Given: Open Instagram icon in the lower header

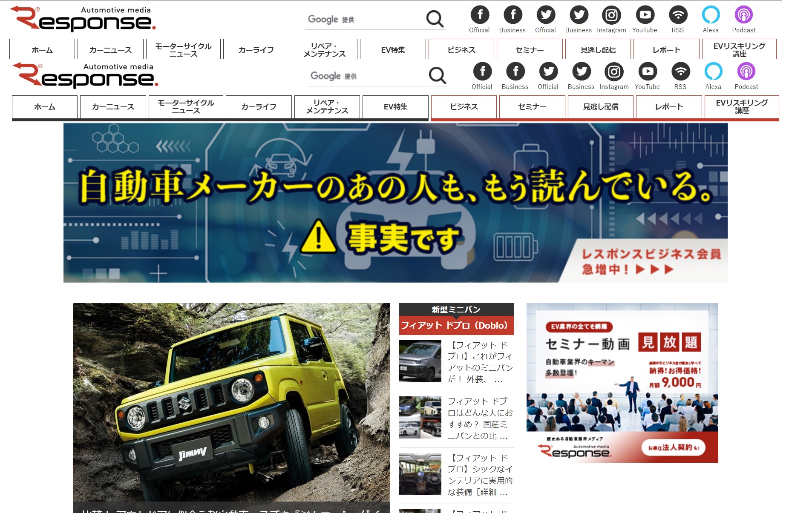Looking at the screenshot, I should [x=614, y=72].
